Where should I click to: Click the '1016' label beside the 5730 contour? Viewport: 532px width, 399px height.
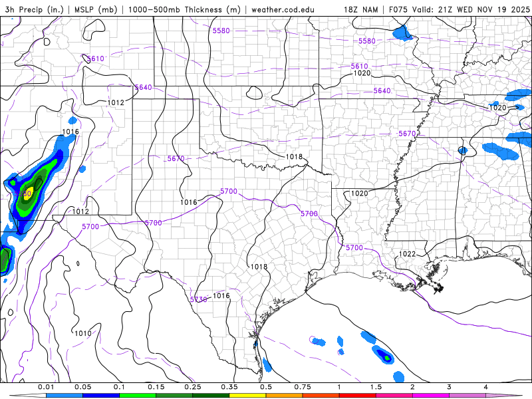point(221,295)
